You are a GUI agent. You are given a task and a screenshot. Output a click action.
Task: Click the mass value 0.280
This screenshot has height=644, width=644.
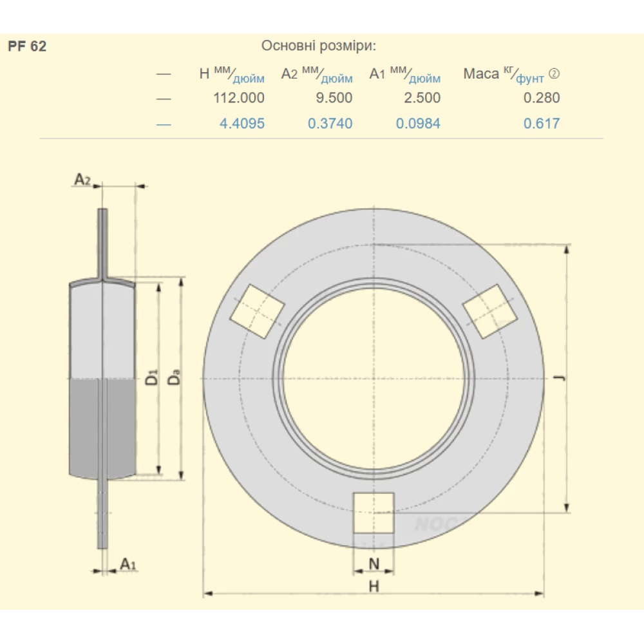542,98
